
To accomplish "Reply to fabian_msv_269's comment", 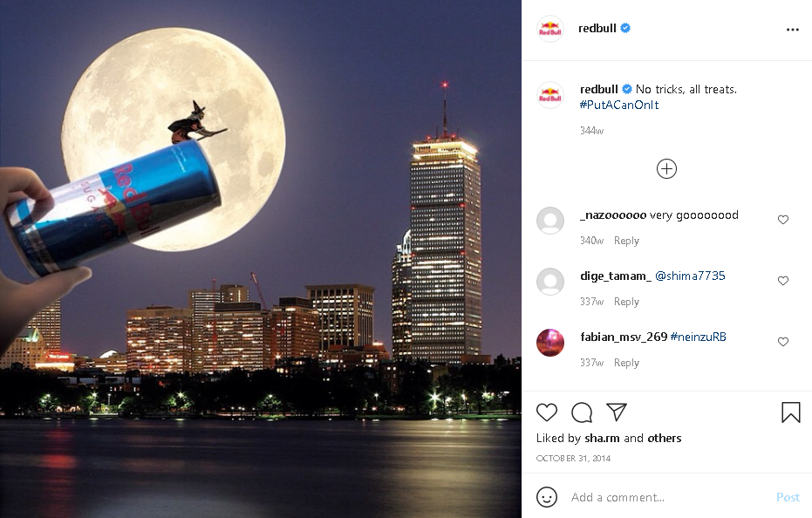I will pos(626,363).
